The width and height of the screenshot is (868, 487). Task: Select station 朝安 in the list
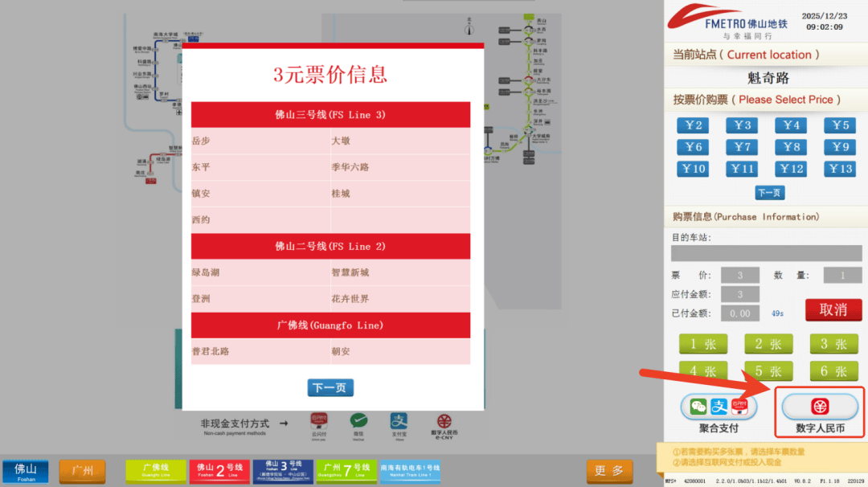click(x=400, y=351)
